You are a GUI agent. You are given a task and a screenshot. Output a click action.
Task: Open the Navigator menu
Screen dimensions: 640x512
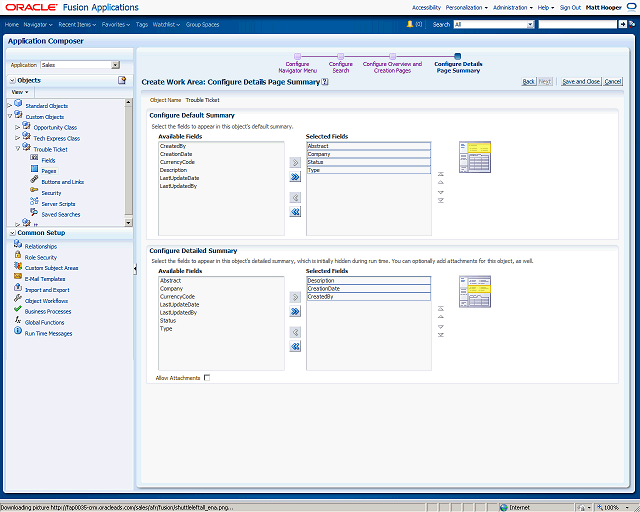point(38,24)
